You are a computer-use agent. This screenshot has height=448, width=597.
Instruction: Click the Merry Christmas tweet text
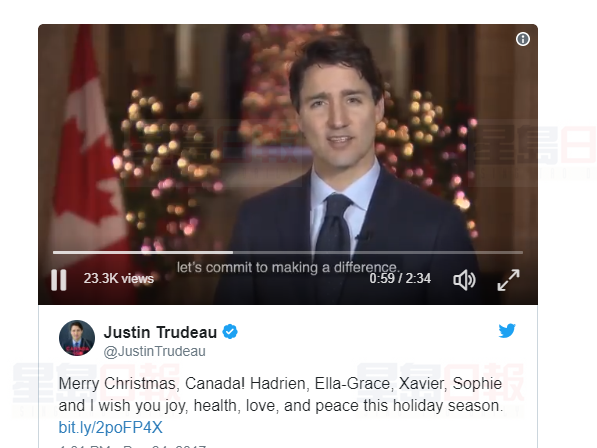(281, 394)
